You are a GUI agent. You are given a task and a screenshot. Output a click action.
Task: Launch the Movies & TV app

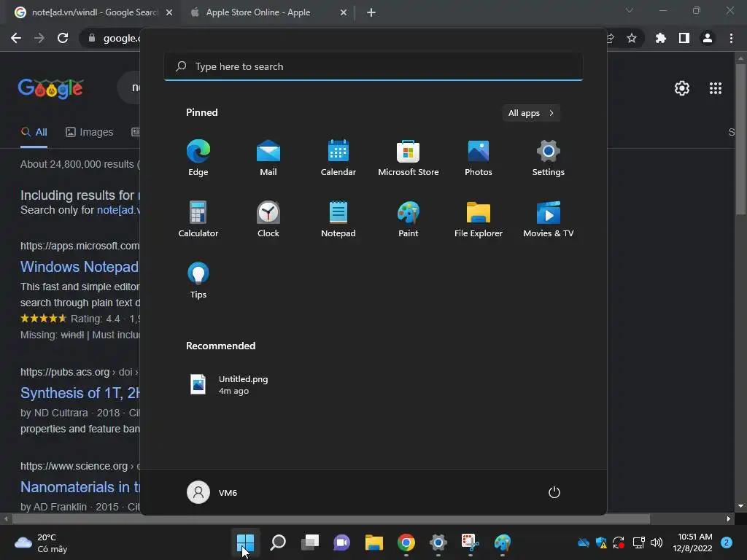point(549,219)
